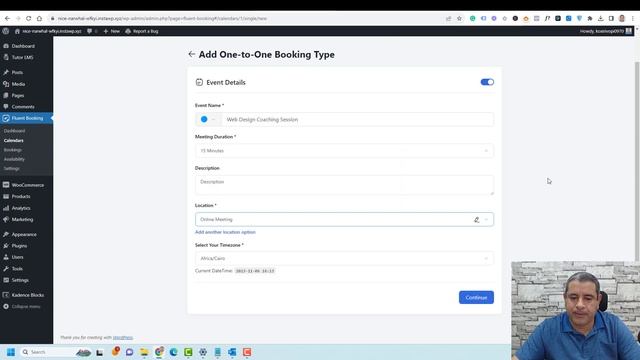Click the browser back arrow

7,18
